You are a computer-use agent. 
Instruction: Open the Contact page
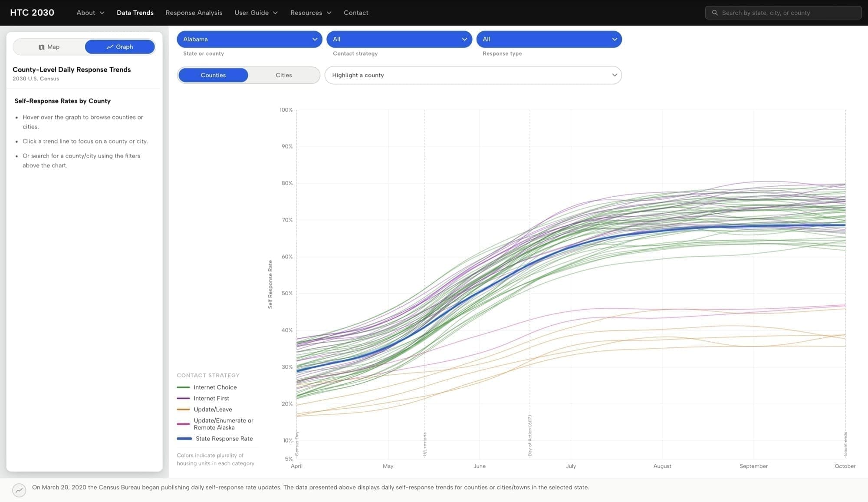(356, 13)
